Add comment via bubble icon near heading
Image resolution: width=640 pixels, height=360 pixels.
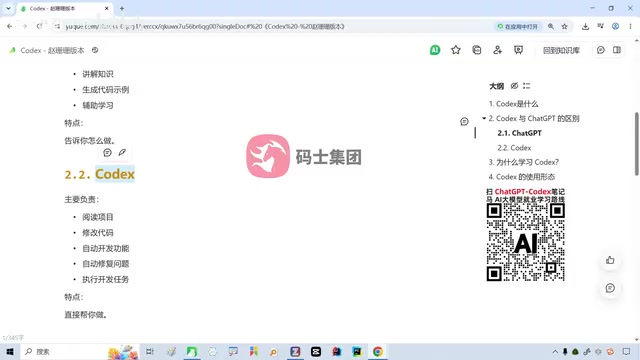(107, 152)
